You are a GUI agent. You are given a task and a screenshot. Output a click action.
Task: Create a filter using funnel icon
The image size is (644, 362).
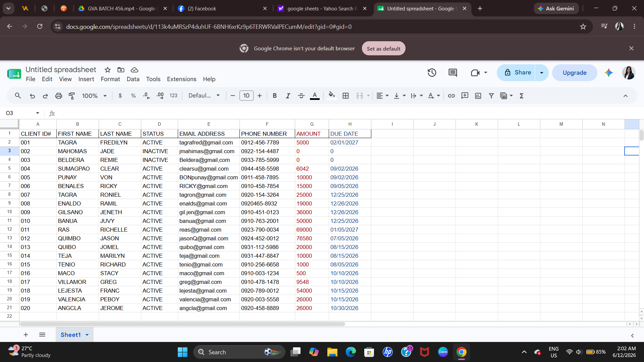[491, 96]
